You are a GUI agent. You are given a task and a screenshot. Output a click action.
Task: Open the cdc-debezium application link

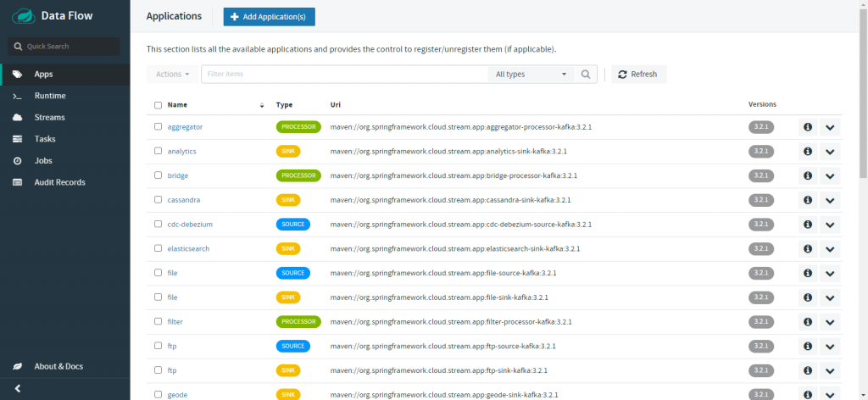190,224
